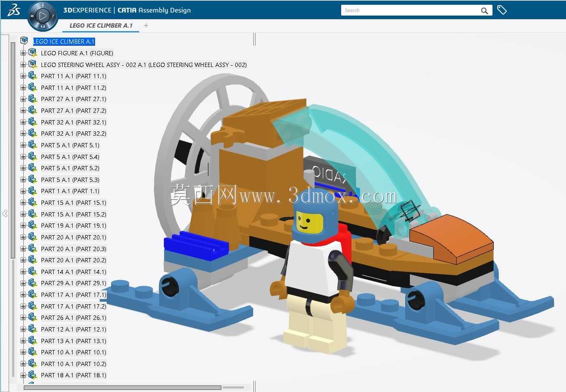Click the part icon for PART 15.1
Image resolution: width=566 pixels, height=392 pixels.
(33, 202)
